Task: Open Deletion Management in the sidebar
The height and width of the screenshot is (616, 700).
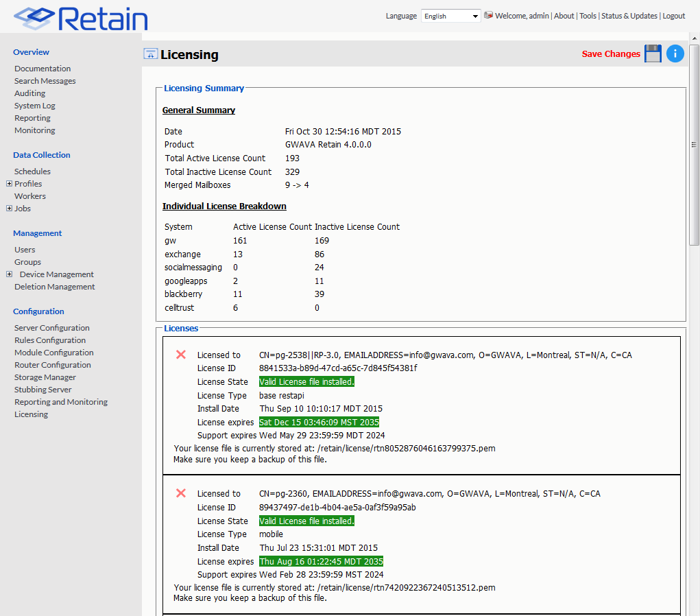Action: (x=54, y=287)
